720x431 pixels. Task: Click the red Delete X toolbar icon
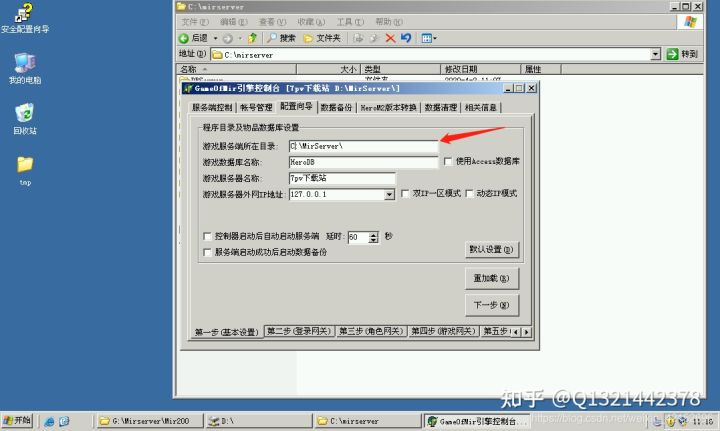390,38
